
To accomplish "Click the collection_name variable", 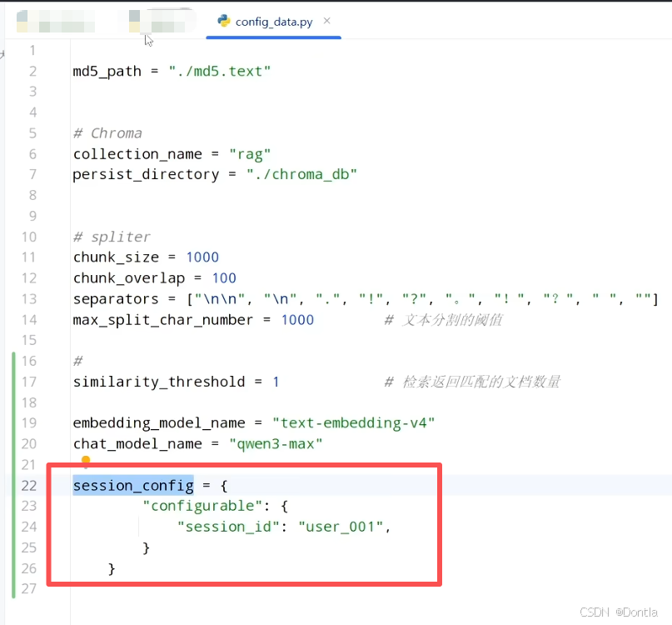I will coord(137,154).
